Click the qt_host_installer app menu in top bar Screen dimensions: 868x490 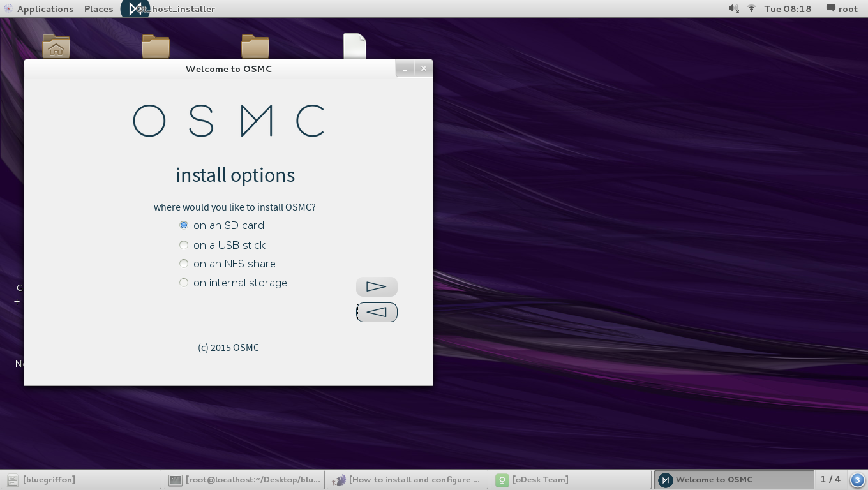(x=168, y=9)
